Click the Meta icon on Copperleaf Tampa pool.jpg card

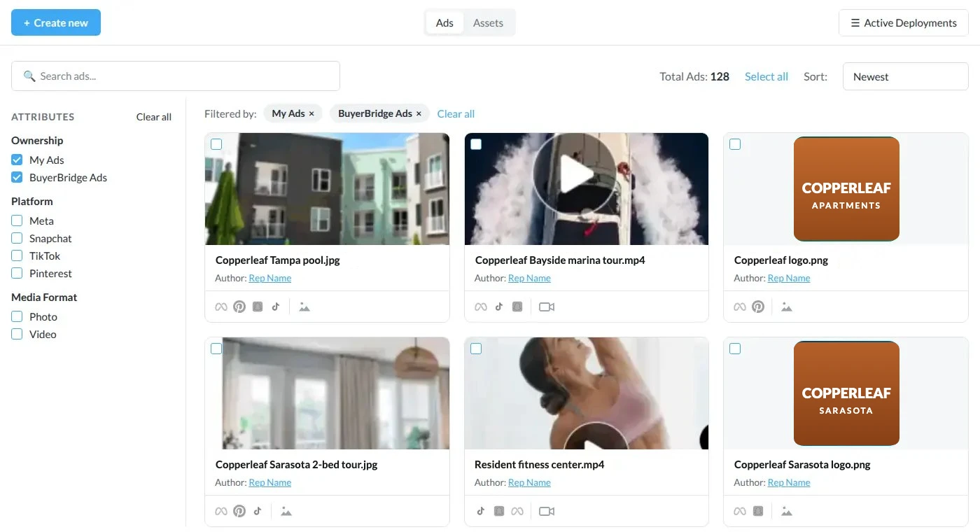(221, 307)
